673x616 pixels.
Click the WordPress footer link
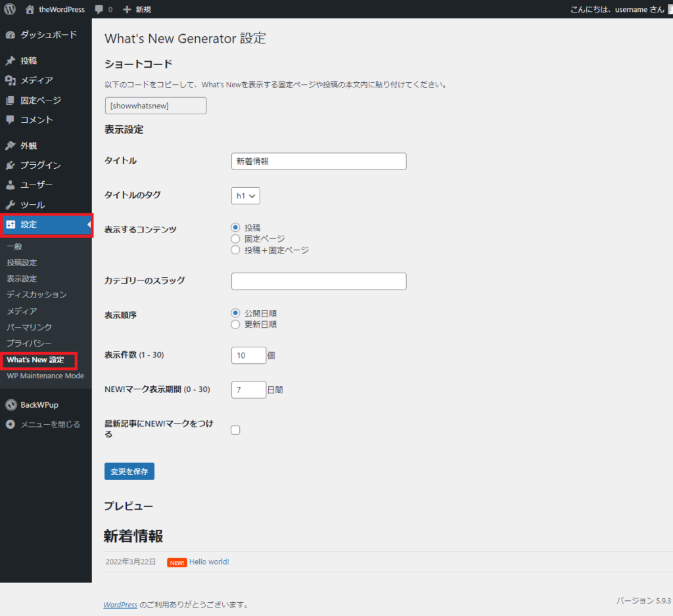[x=120, y=605]
